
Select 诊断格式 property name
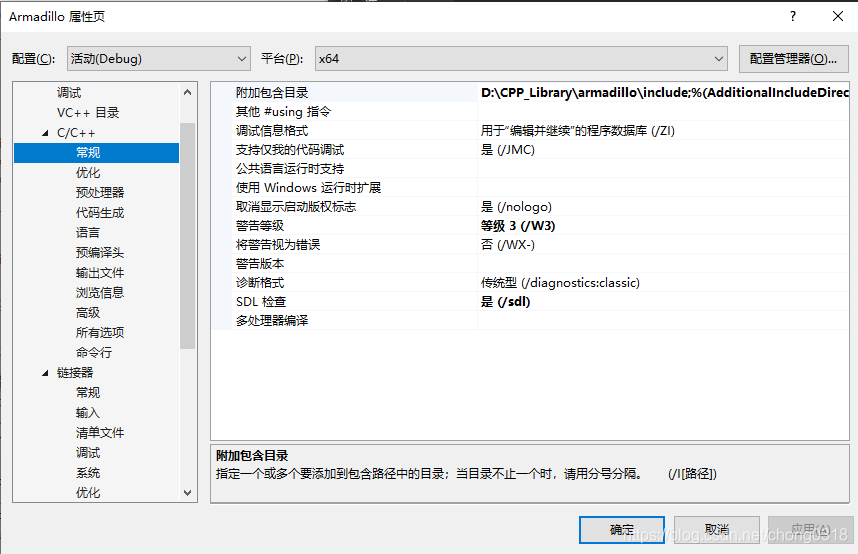(260, 282)
